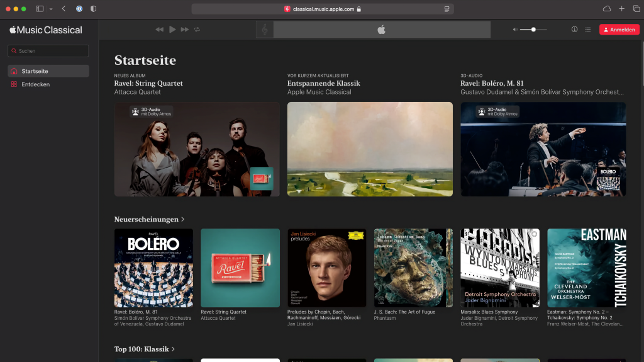Open Top 100: Klassik heading
This screenshot has width=644, height=362.
pos(142,349)
